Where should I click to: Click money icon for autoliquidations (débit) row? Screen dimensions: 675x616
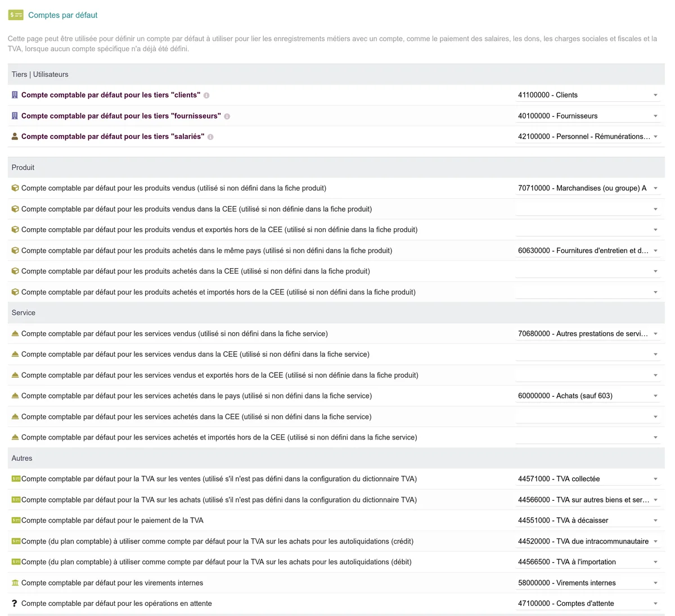click(16, 562)
